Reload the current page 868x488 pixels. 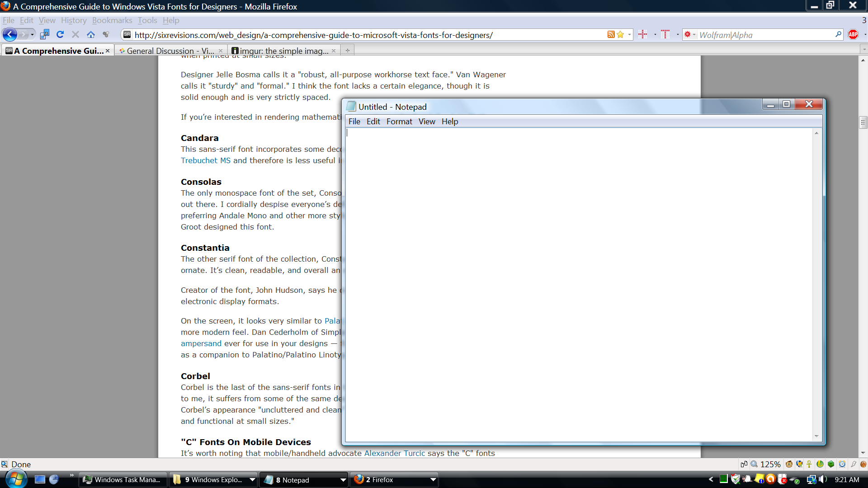[60, 35]
